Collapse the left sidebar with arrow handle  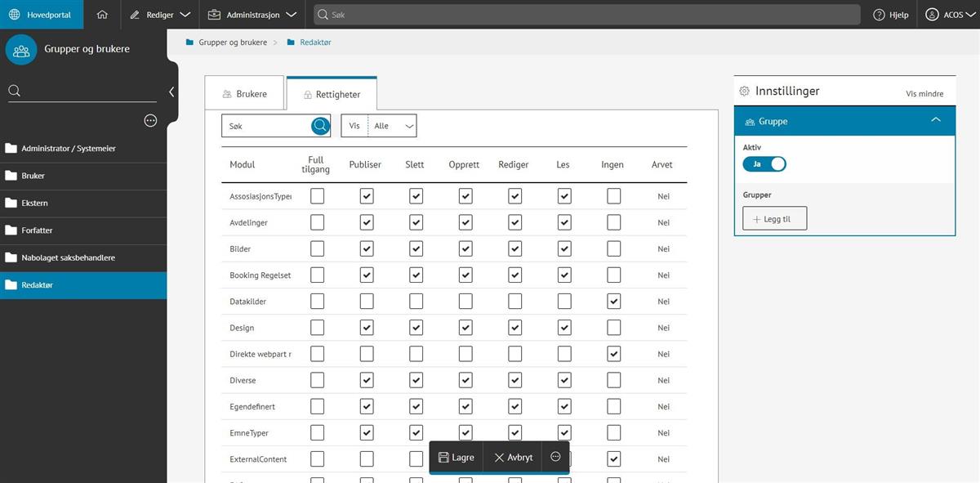tap(171, 92)
